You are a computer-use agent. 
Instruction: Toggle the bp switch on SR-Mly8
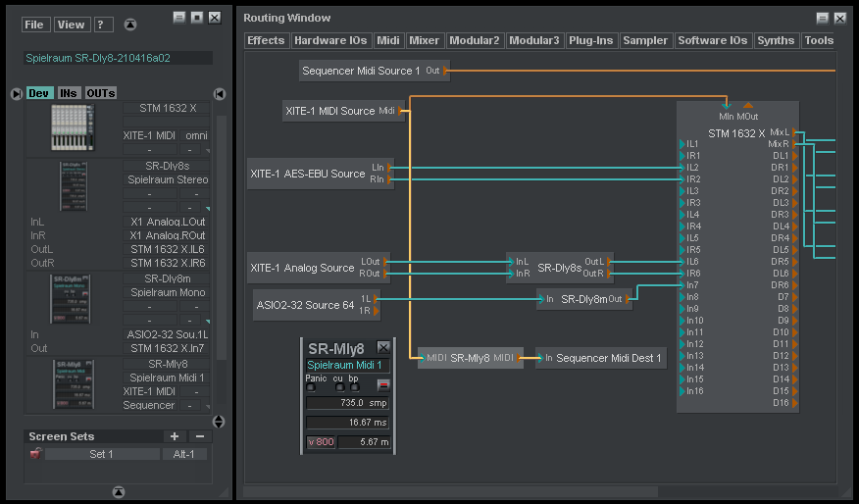tap(354, 386)
